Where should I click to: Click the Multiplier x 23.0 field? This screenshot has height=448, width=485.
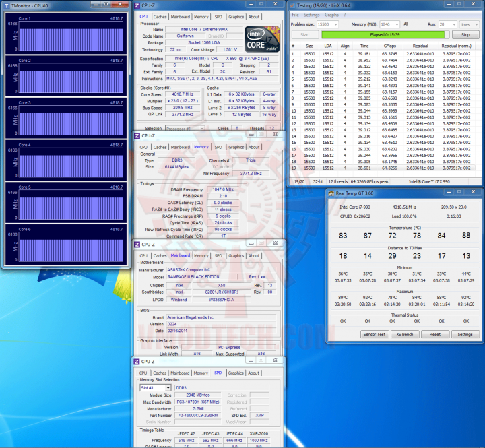point(183,101)
